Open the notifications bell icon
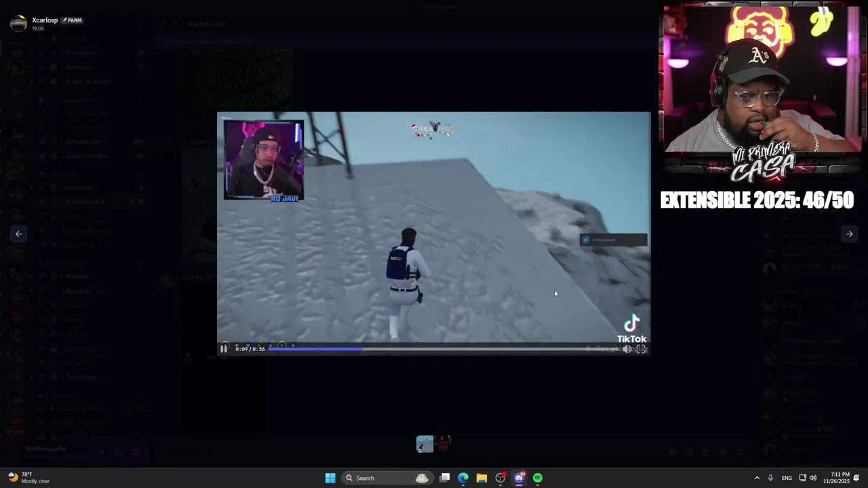 [x=856, y=478]
